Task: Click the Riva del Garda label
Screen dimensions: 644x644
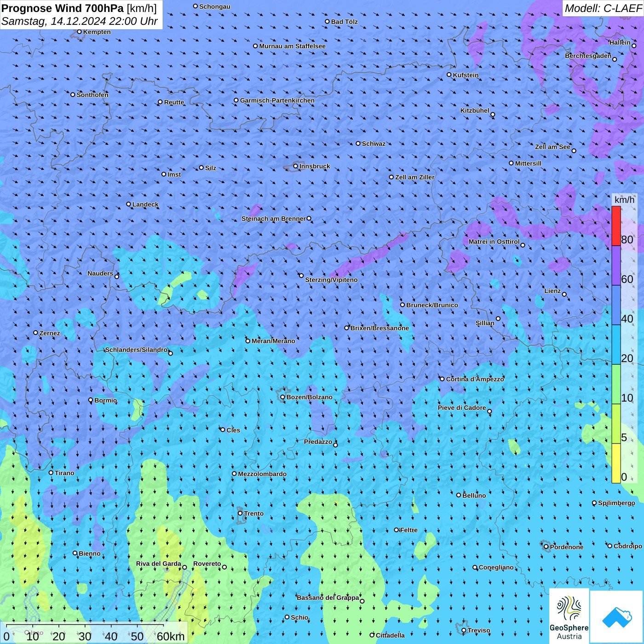Action: click(158, 563)
